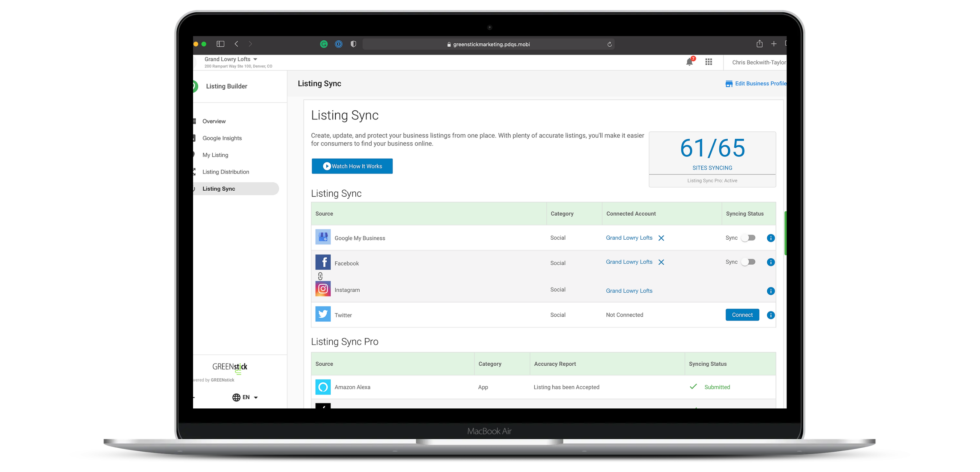Disconnect Google My Business account X icon
Viewport: 980px width, 472px height.
point(661,238)
